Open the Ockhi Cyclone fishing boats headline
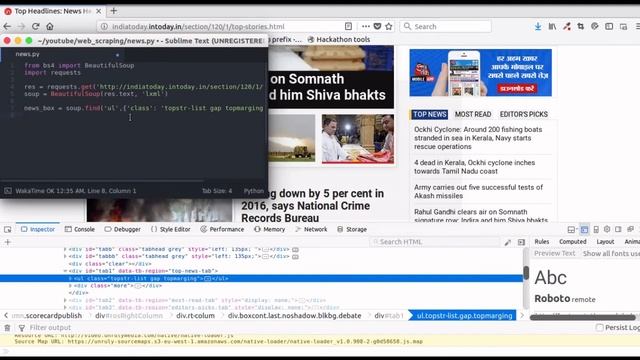This screenshot has width=640, height=360. pyautogui.click(x=478, y=138)
